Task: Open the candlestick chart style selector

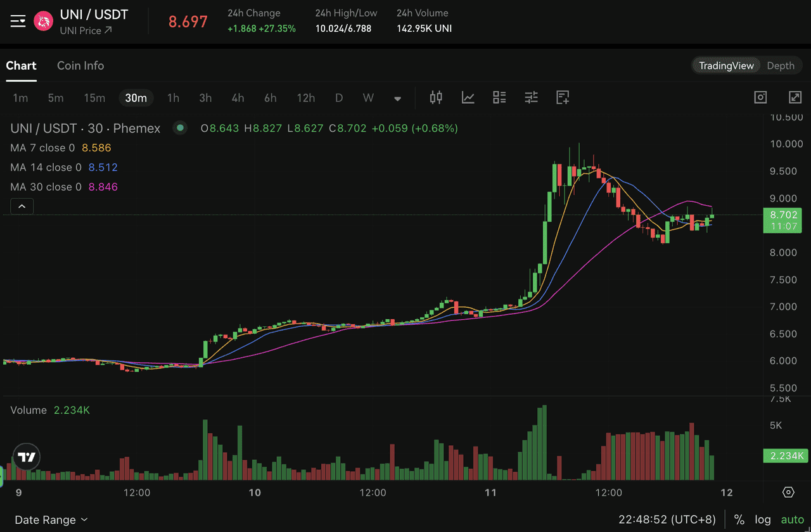Action: (x=435, y=98)
